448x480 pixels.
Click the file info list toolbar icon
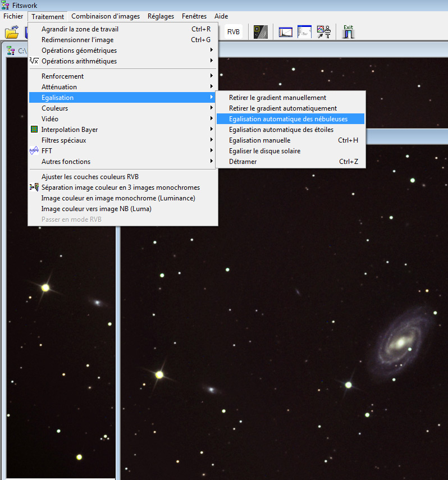click(304, 32)
